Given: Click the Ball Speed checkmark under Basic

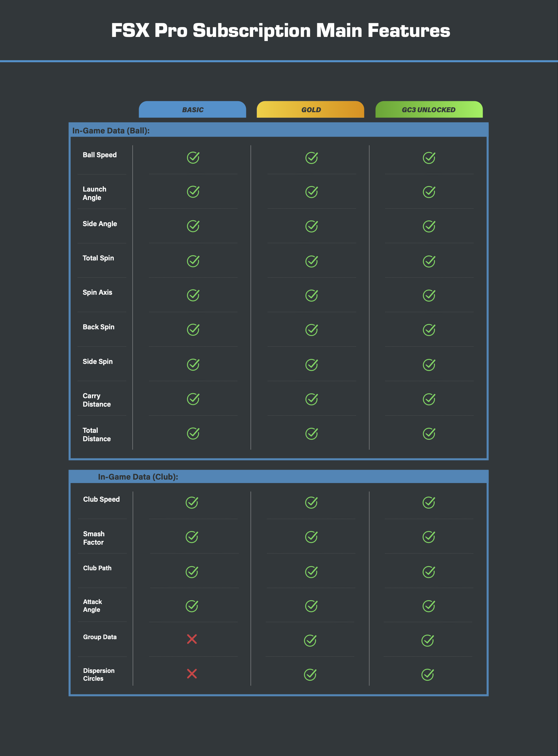Looking at the screenshot, I should (192, 157).
